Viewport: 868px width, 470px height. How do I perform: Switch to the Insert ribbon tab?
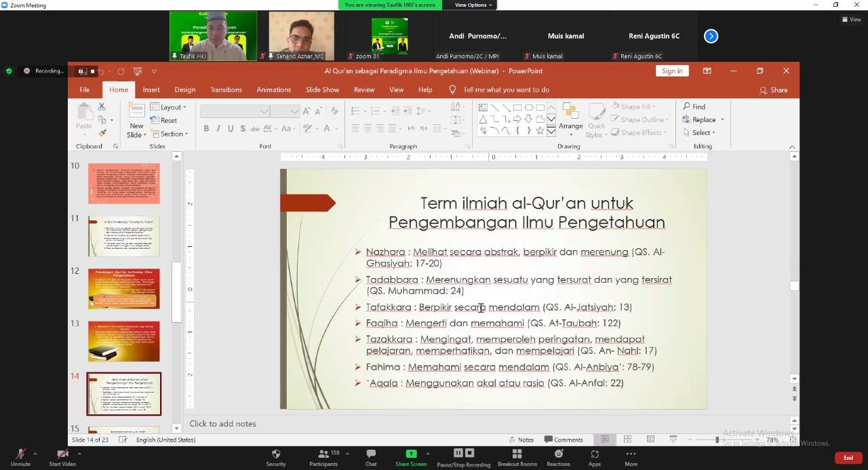(x=151, y=90)
